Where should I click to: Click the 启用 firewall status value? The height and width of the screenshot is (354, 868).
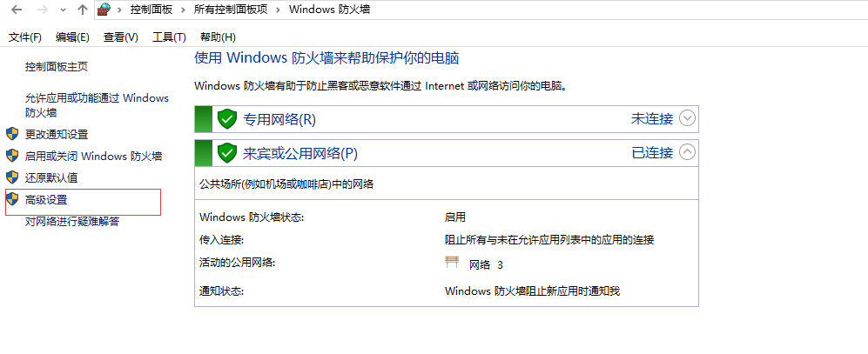[455, 217]
